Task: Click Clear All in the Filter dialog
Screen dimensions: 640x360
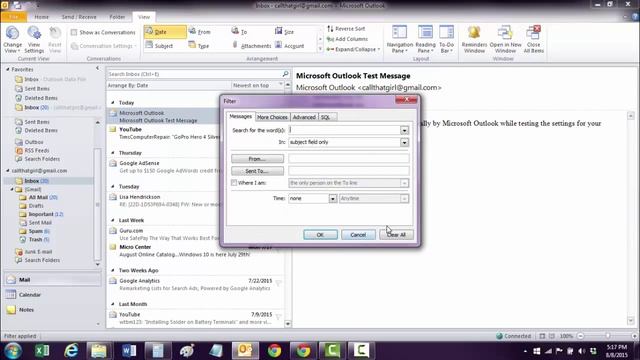Action: 396,235
